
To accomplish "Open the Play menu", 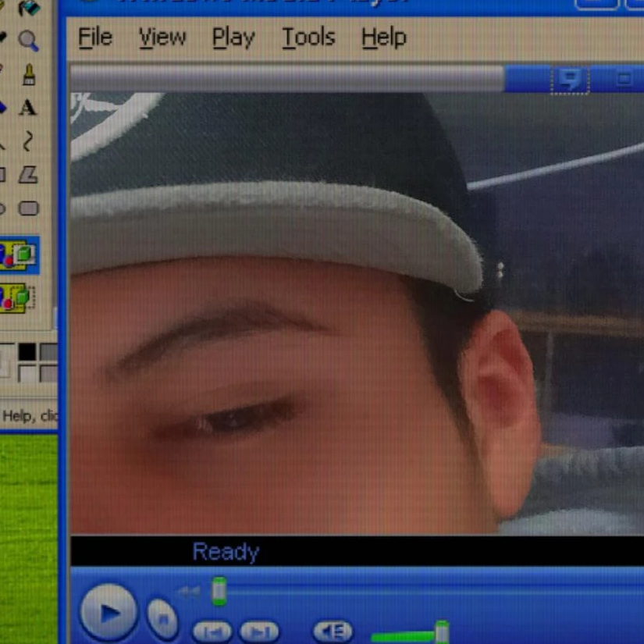I will [x=233, y=37].
